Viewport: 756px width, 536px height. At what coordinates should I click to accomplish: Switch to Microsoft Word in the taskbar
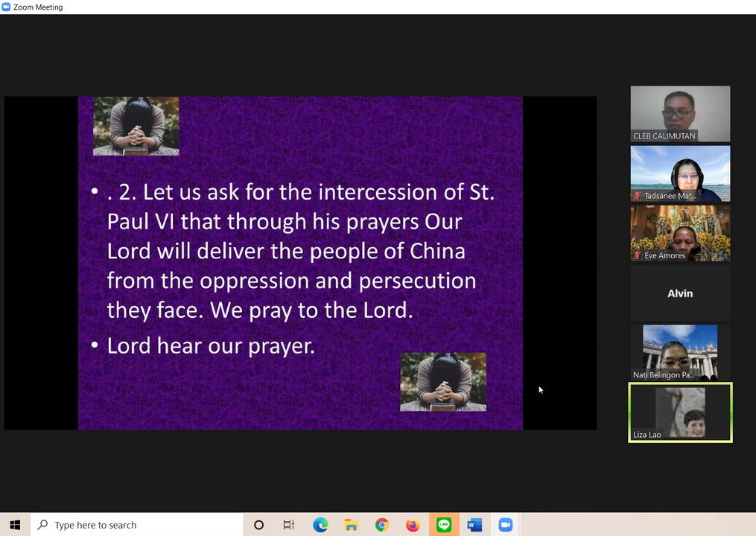pyautogui.click(x=474, y=525)
